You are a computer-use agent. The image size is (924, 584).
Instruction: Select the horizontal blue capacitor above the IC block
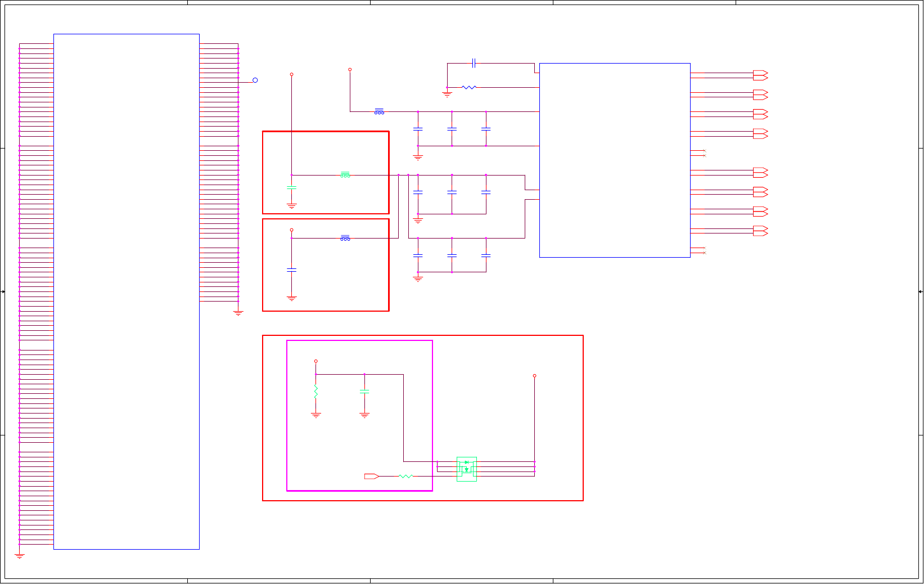point(474,63)
